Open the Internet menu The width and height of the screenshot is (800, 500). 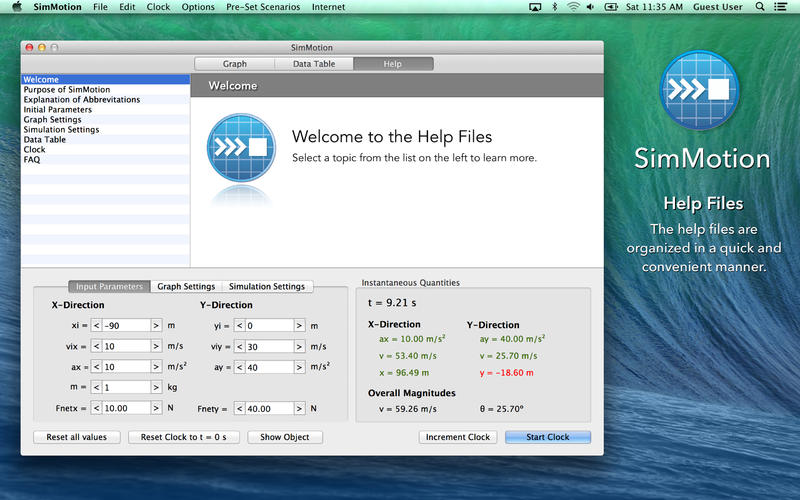[328, 7]
